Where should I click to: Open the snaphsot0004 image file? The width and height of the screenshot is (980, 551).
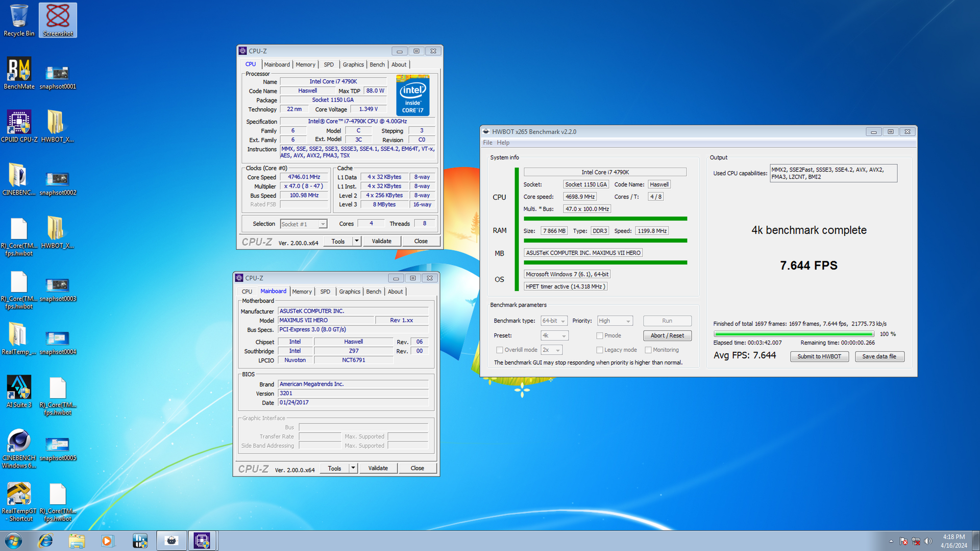pos(58,343)
